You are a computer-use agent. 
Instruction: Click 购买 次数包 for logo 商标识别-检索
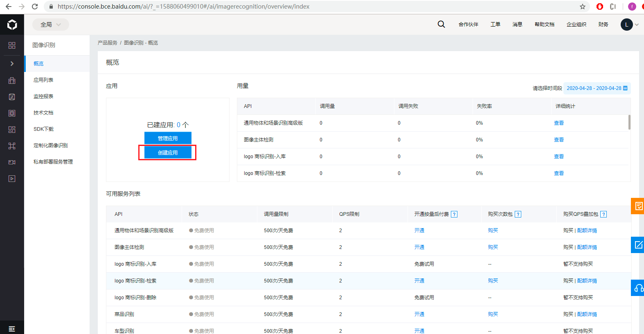pyautogui.click(x=493, y=281)
